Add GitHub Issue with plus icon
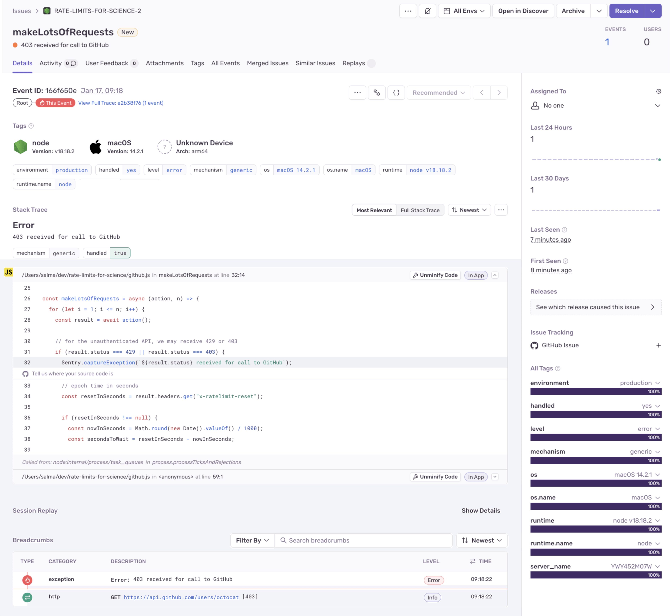This screenshot has width=672, height=616. click(658, 346)
